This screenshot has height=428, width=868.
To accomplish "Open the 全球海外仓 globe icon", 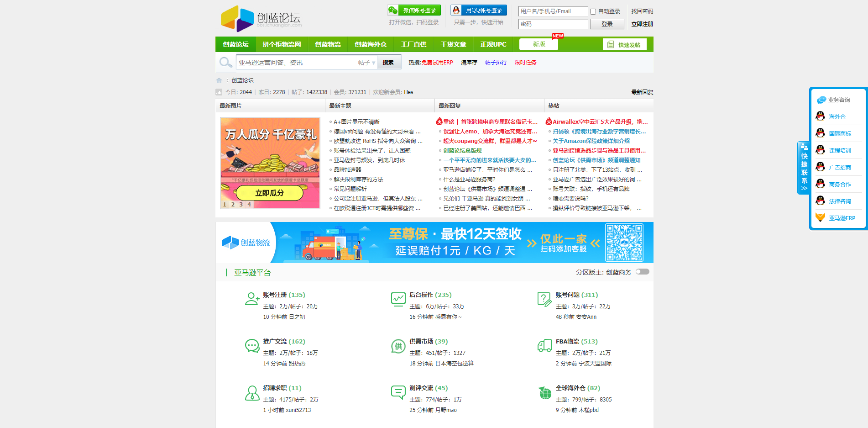I will point(545,392).
